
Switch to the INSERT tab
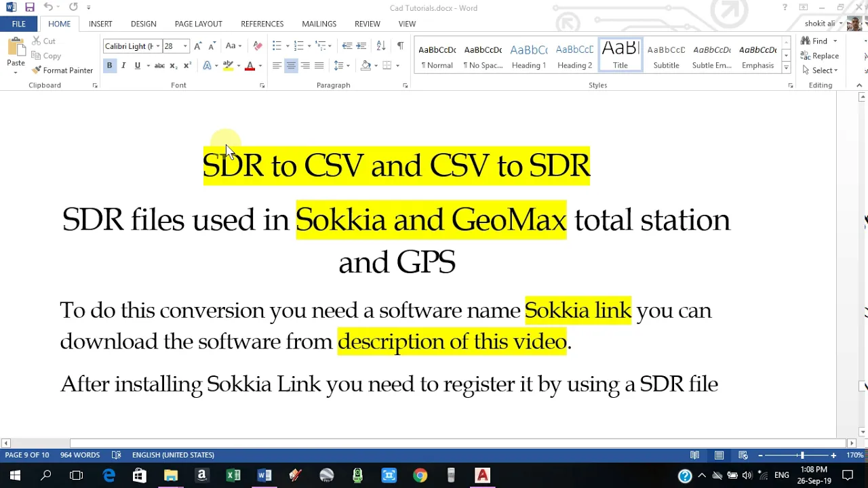(100, 24)
